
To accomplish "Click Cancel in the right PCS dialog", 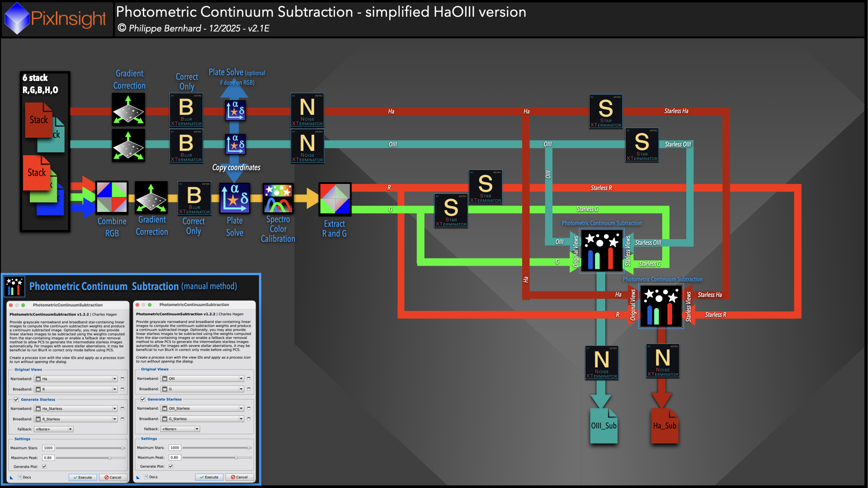I will pos(240,477).
